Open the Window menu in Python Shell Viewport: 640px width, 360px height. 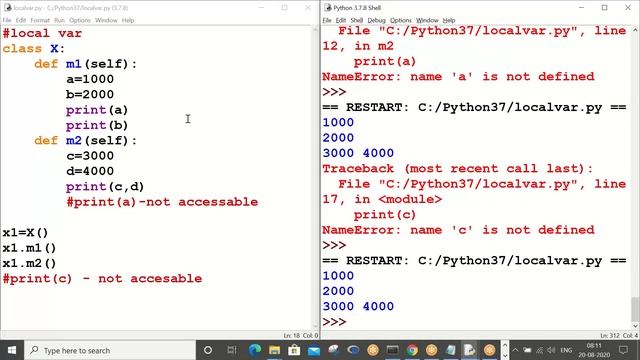click(x=427, y=20)
